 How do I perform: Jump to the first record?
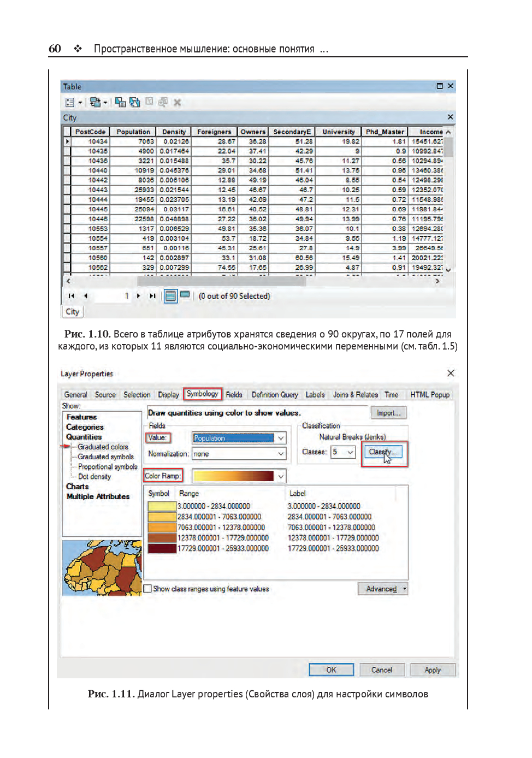(71, 296)
